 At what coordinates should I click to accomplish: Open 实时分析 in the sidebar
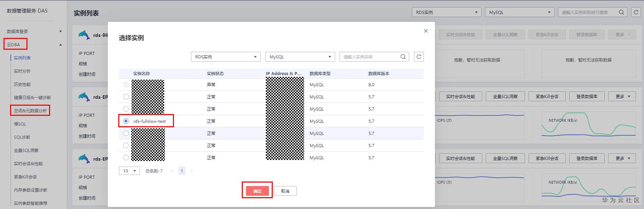tap(22, 71)
